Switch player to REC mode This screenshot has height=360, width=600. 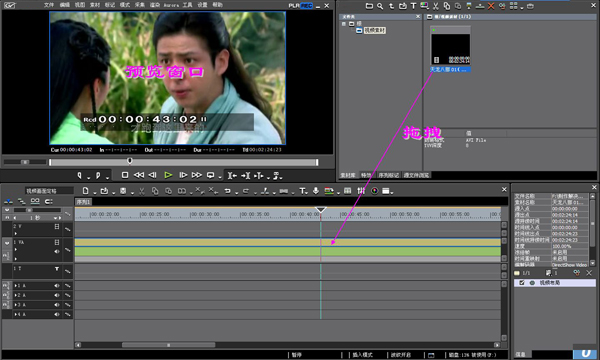point(307,6)
